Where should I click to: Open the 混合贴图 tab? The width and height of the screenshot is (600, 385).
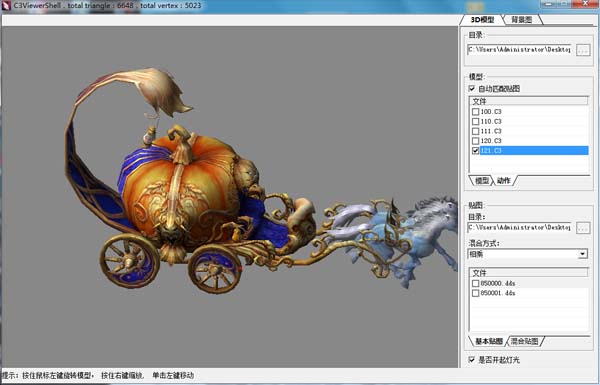click(x=525, y=341)
